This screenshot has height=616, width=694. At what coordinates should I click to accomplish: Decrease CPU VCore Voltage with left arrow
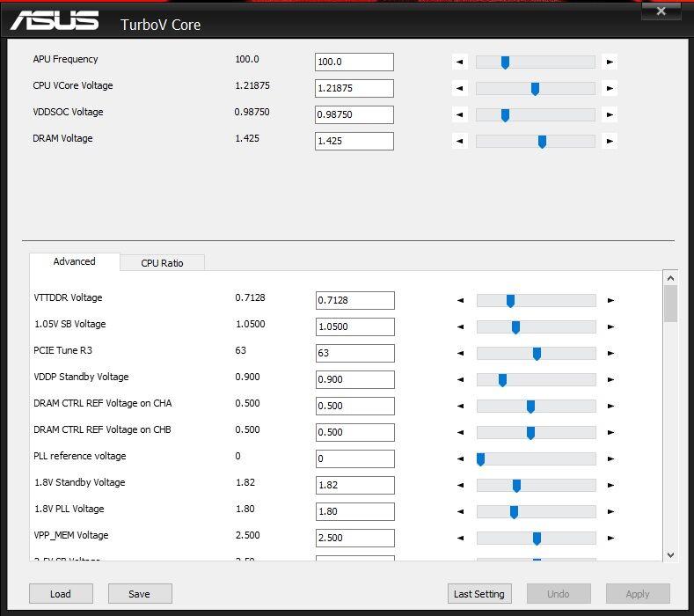pyautogui.click(x=459, y=89)
